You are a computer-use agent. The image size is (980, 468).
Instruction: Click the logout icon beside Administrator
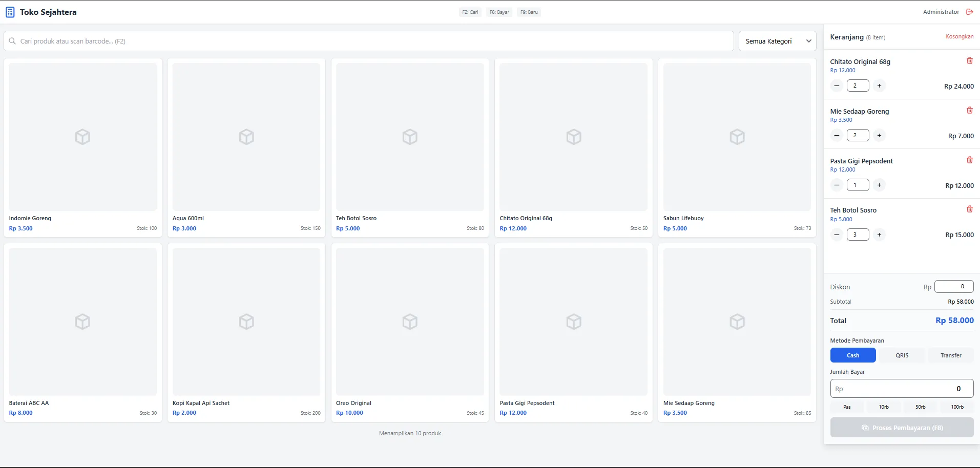969,12
